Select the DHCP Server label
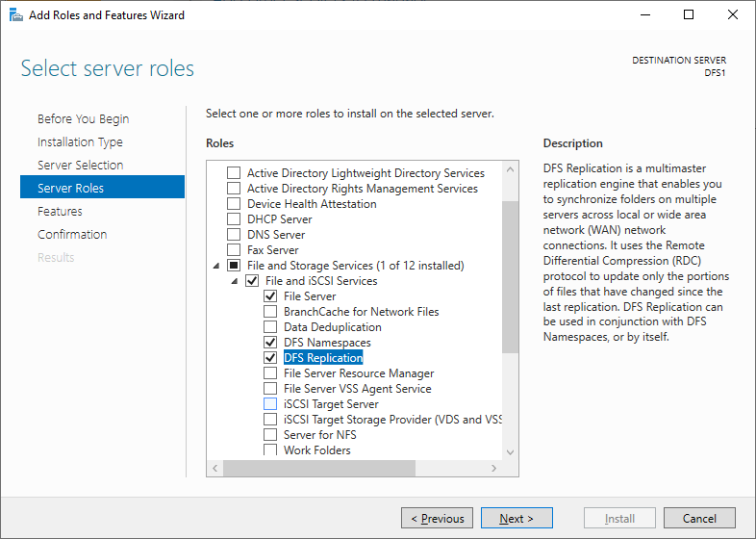This screenshot has height=539, width=756. pyautogui.click(x=280, y=219)
